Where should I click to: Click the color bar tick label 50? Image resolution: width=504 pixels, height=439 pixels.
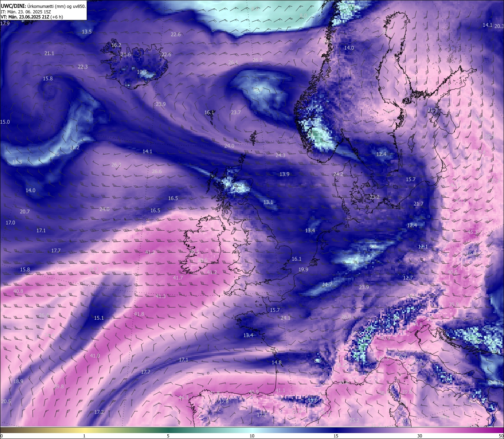click(x=501, y=436)
